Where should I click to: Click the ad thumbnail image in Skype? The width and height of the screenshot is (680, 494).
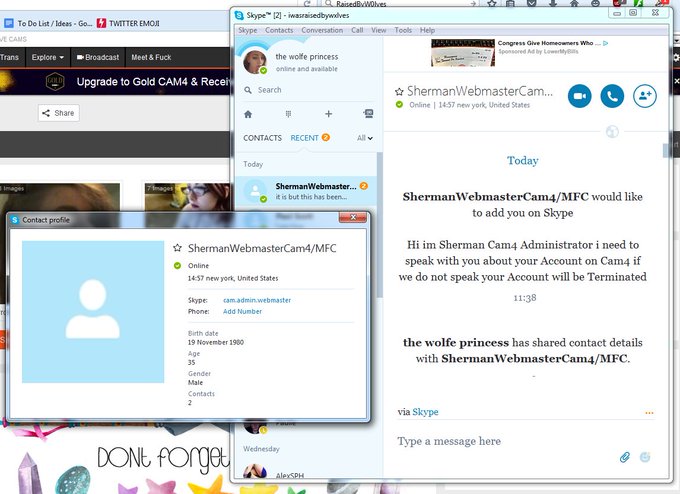[463, 52]
